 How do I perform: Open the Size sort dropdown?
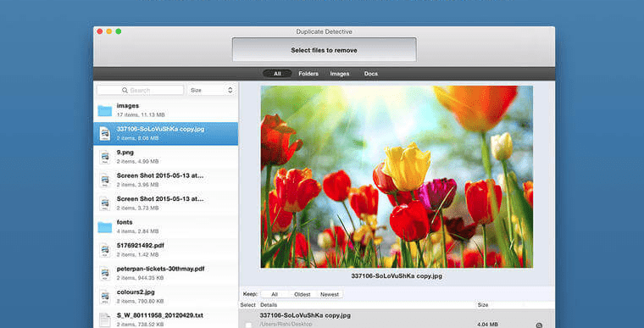coord(212,90)
